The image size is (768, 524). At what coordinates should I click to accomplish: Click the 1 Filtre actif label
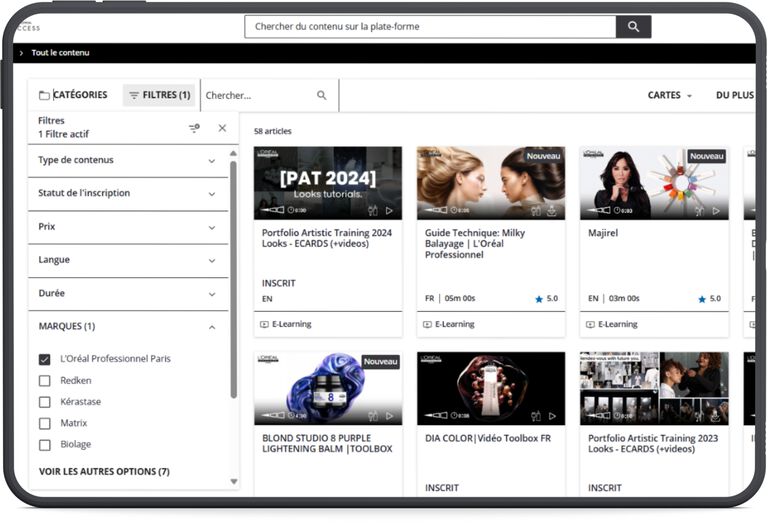(64, 134)
